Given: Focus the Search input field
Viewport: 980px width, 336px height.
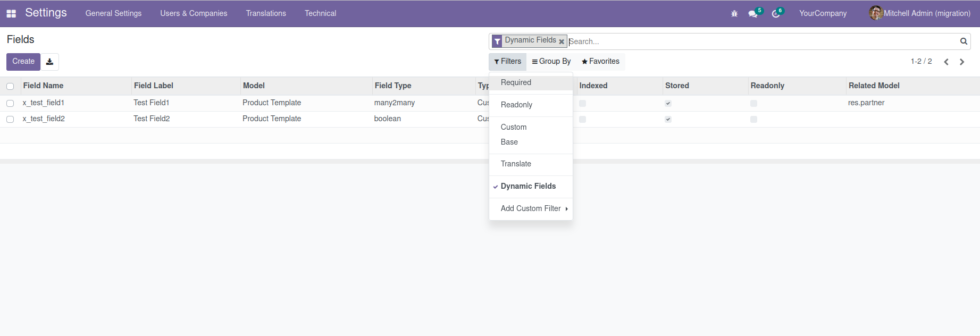Looking at the screenshot, I should [x=760, y=41].
